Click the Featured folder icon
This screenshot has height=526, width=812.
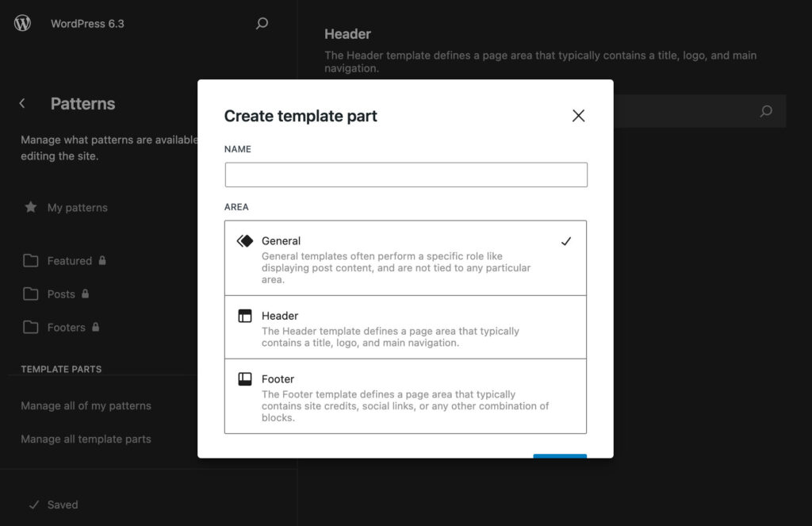[x=31, y=260]
